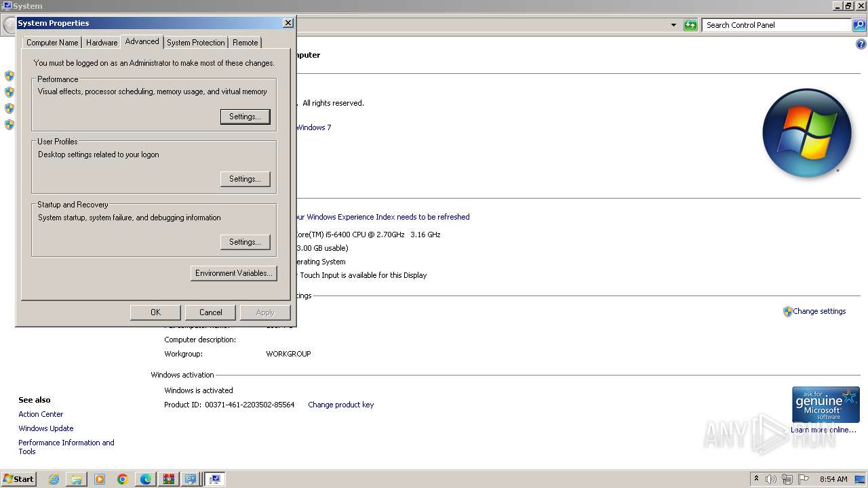The image size is (868, 488).
Task: Click the Windows logo image
Action: click(806, 133)
